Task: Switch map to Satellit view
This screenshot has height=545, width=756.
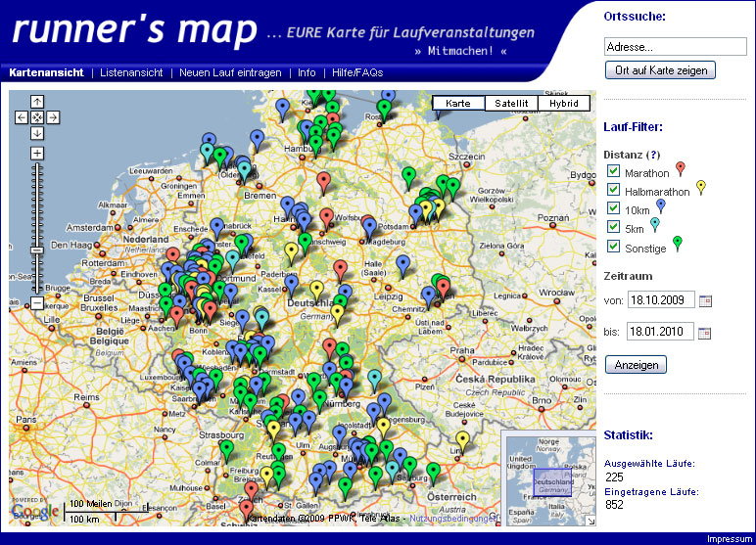Action: click(x=511, y=103)
